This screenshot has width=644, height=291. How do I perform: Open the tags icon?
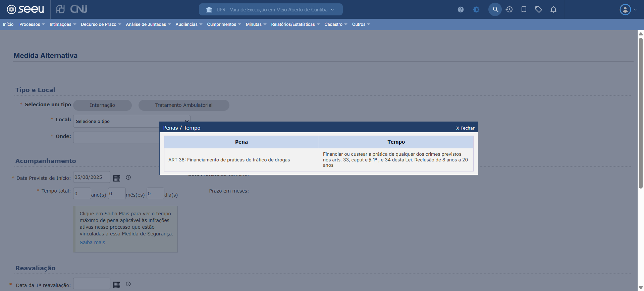click(538, 10)
